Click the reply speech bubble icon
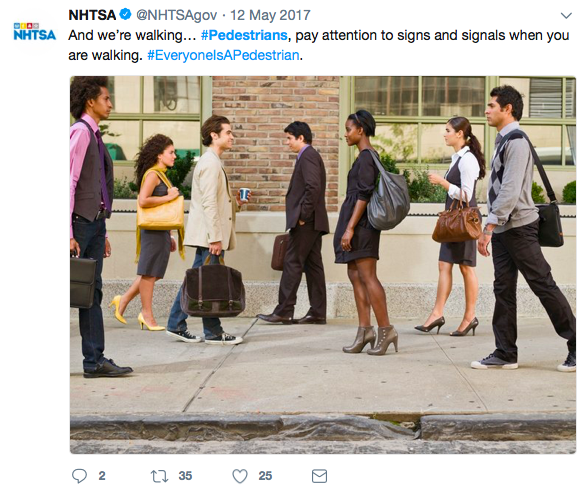This screenshot has height=488, width=583. pyautogui.click(x=79, y=476)
